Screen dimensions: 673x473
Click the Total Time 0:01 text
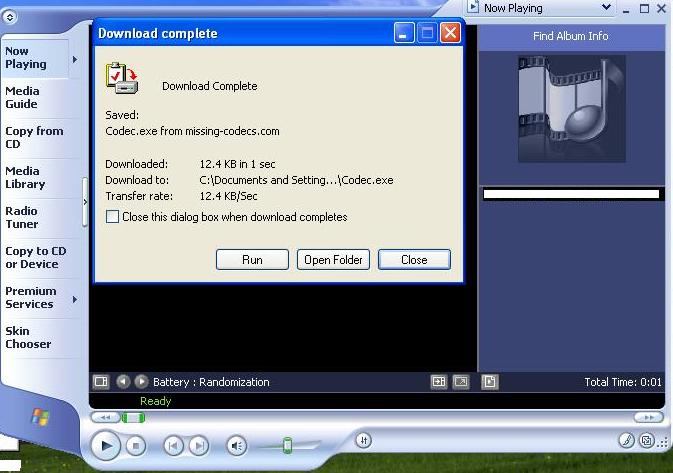click(623, 382)
